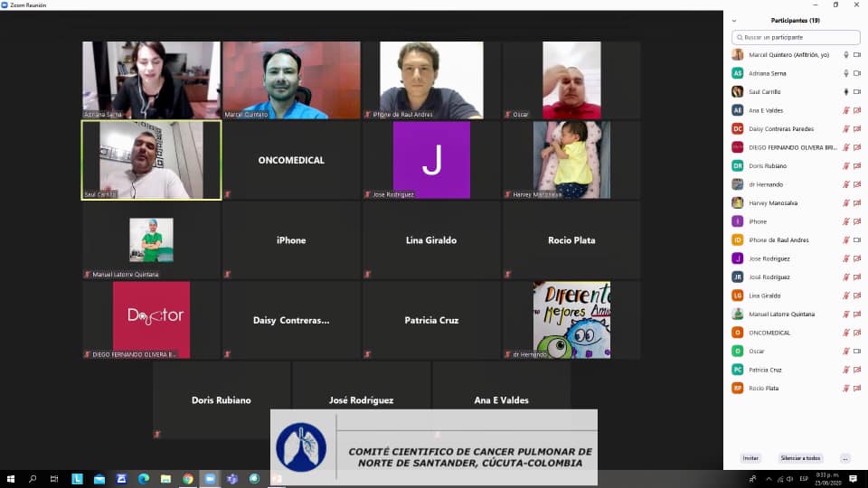868x488 pixels.
Task: Select DIEGO FERNANDO OLIVERA Doctor tile
Action: point(151,320)
